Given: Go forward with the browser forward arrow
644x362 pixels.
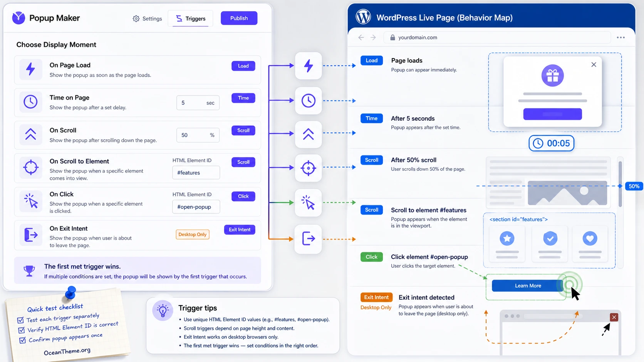Looking at the screenshot, I should coord(373,37).
